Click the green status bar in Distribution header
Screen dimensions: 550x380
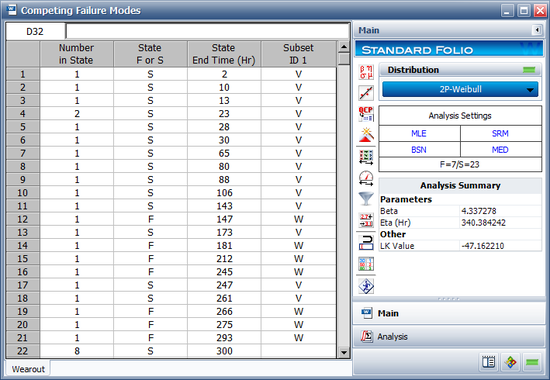[529, 70]
